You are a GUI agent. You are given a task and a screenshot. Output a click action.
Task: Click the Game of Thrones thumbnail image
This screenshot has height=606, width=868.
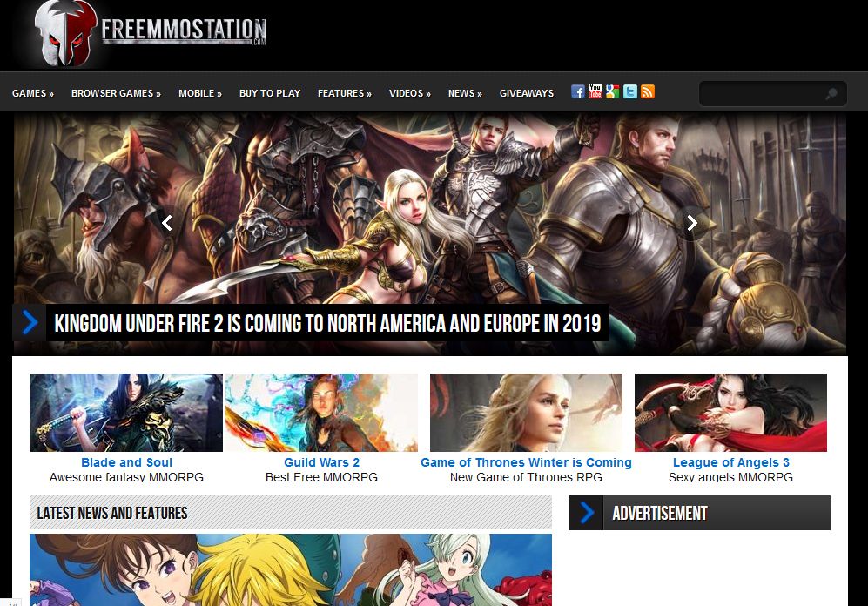tap(526, 413)
